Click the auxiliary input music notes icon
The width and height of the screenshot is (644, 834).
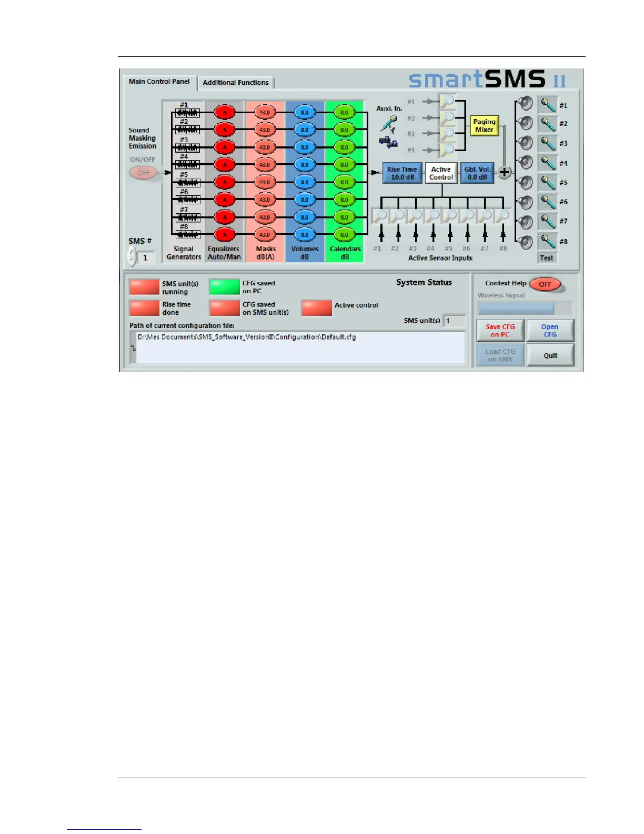tap(388, 142)
